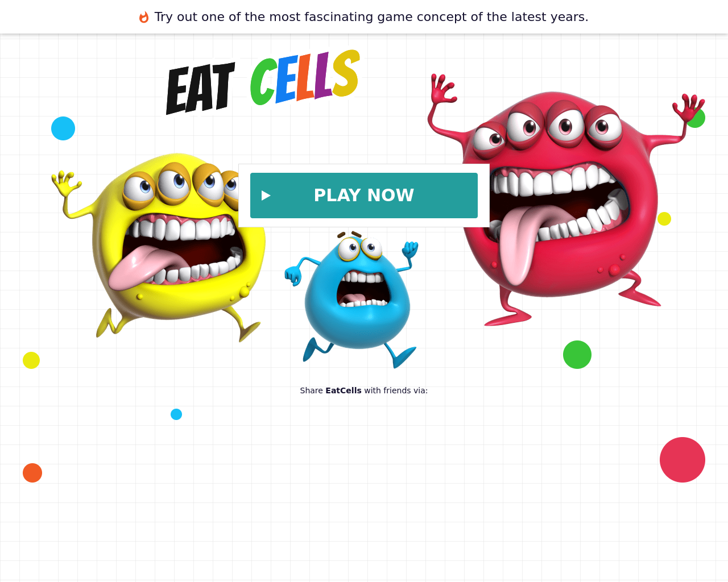Click the big blue cell near logo
The image size is (728, 582).
pos(63,128)
